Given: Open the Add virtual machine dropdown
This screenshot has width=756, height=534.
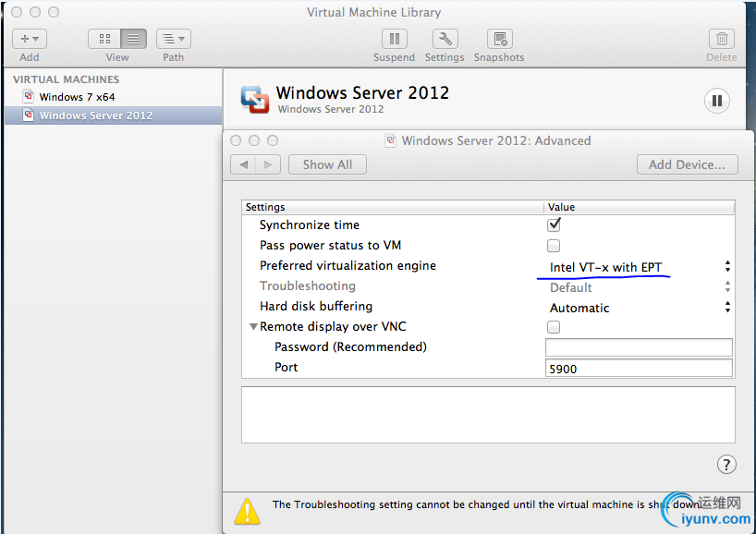Looking at the screenshot, I should pyautogui.click(x=30, y=39).
